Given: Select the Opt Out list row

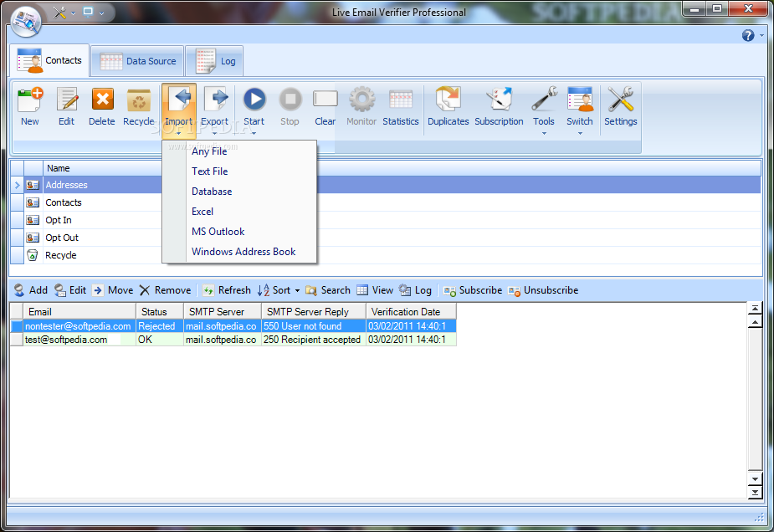Looking at the screenshot, I should 385,238.
